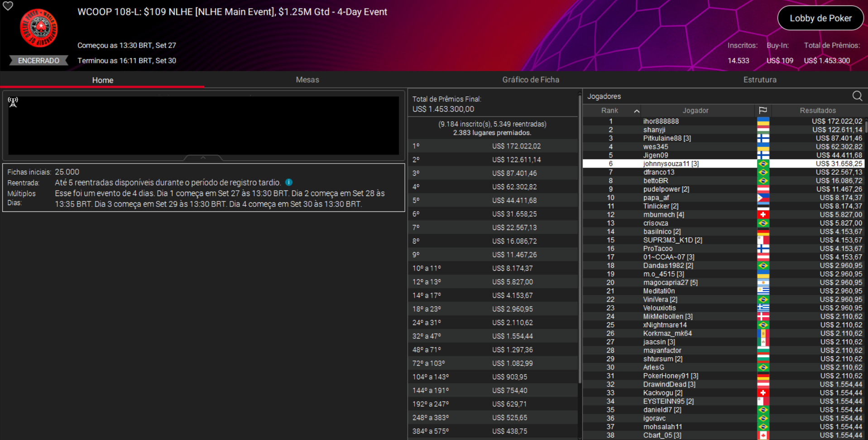Click the 384º a 575º prize row

(x=493, y=431)
